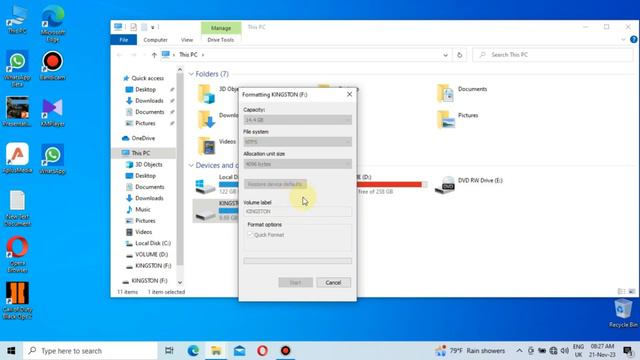Open the Documents folder in main pane
This screenshot has height=360, width=640.
coord(462,93)
